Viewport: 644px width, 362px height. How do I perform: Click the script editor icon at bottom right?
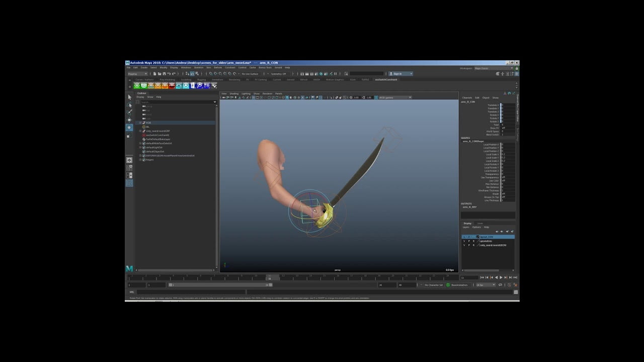pyautogui.click(x=516, y=292)
